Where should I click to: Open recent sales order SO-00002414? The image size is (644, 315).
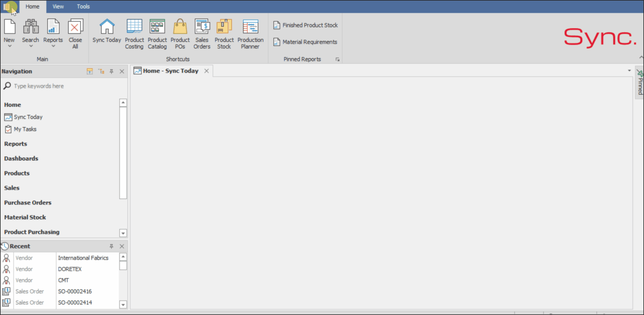[75, 302]
